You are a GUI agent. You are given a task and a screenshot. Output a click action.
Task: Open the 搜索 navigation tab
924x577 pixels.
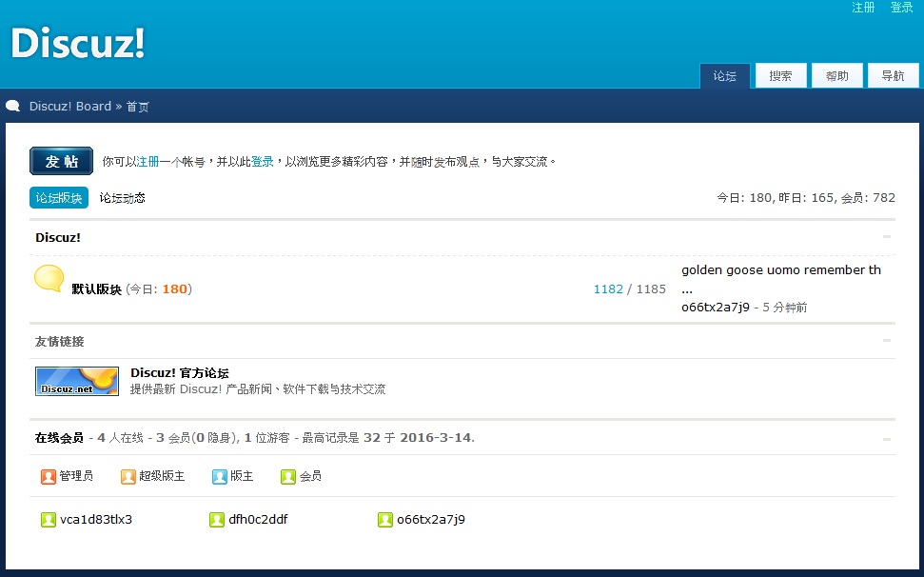pos(781,75)
